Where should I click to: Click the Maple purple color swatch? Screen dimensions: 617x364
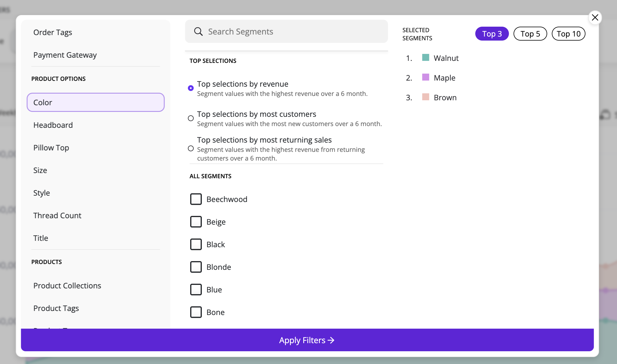pos(425,77)
